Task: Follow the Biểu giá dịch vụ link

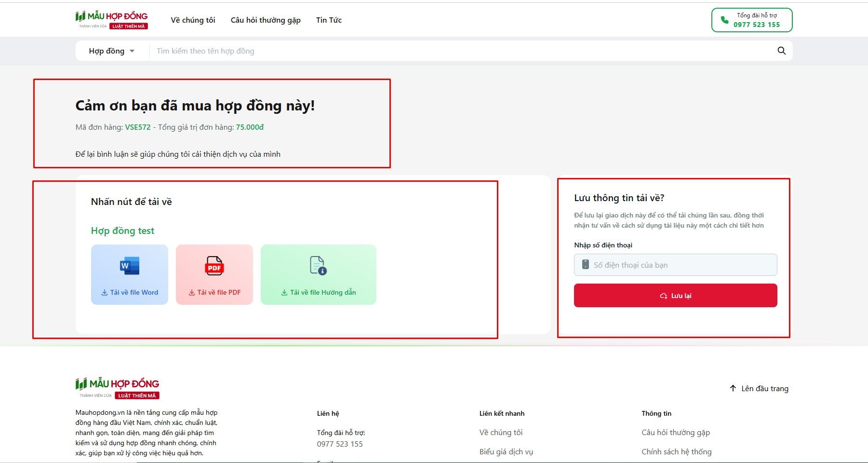Action: tap(505, 451)
